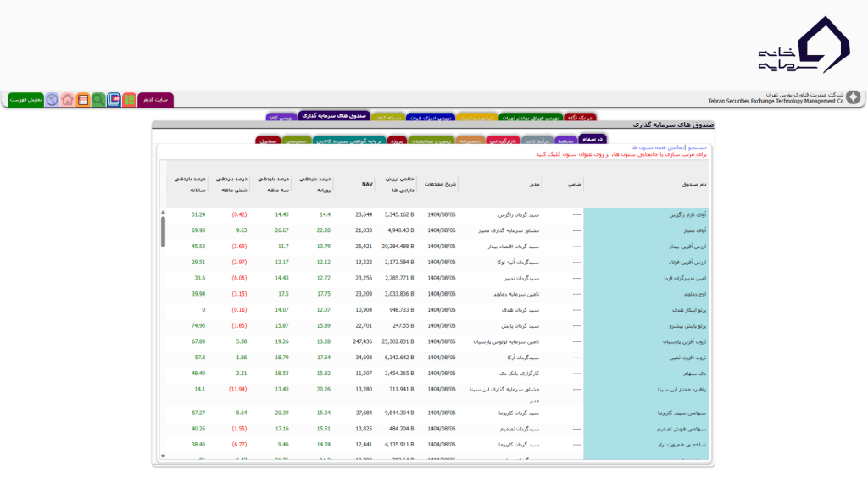
Task: Open the آوای معیار fund entry
Action: [x=695, y=230]
